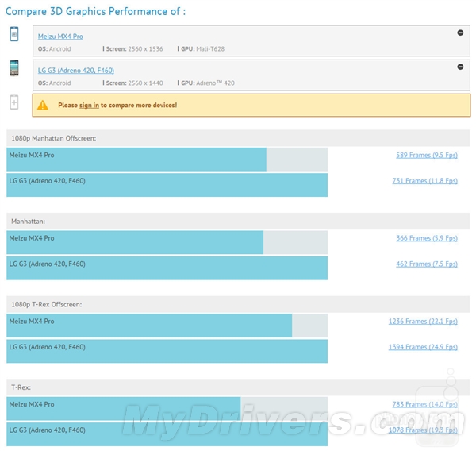Viewport: 476px width, 451px height.
Task: Remove LG G3 with minus icon
Action: [x=460, y=67]
